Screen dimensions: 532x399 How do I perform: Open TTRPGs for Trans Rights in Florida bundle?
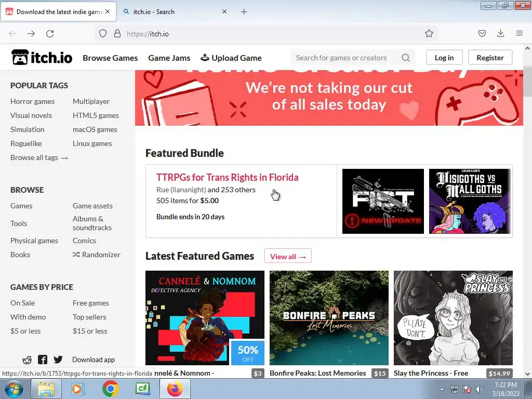point(228,177)
